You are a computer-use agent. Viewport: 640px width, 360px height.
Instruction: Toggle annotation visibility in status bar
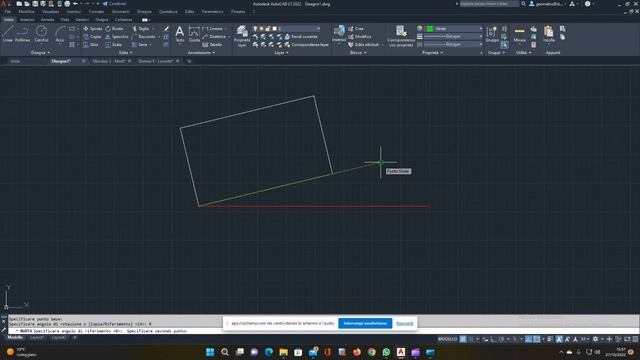coord(559,339)
